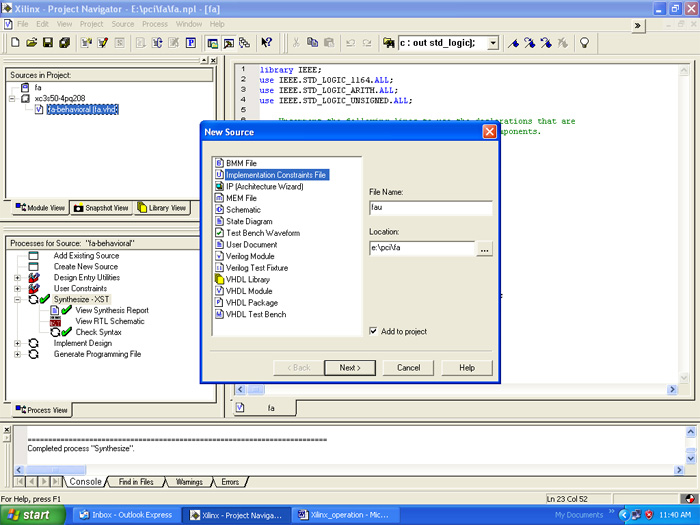The width and height of the screenshot is (700, 525).
Task: Select VHDL Module source type
Action: click(249, 291)
